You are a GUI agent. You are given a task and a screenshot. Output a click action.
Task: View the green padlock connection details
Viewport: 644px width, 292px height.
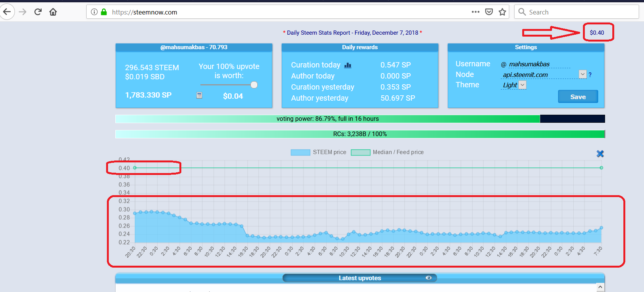coord(103,12)
